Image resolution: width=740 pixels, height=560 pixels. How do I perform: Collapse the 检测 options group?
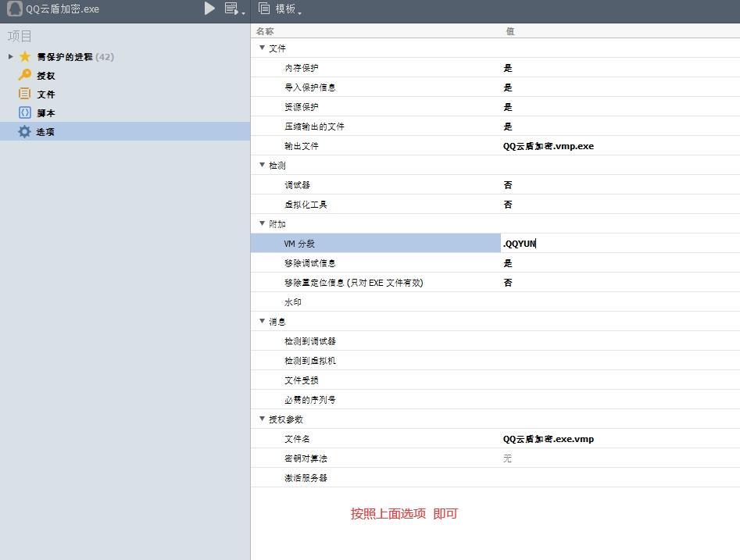(x=262, y=165)
